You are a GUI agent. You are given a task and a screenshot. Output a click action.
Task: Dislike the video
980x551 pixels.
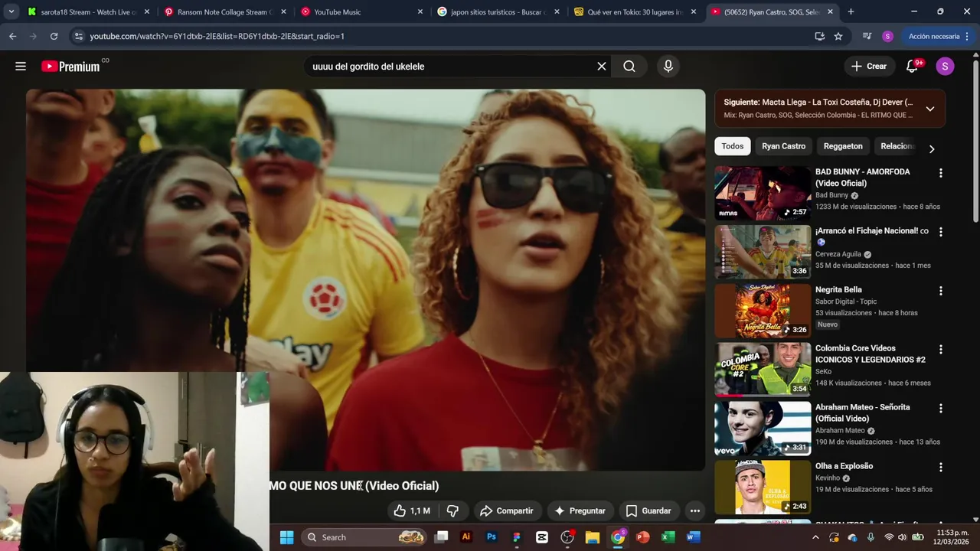pos(452,510)
